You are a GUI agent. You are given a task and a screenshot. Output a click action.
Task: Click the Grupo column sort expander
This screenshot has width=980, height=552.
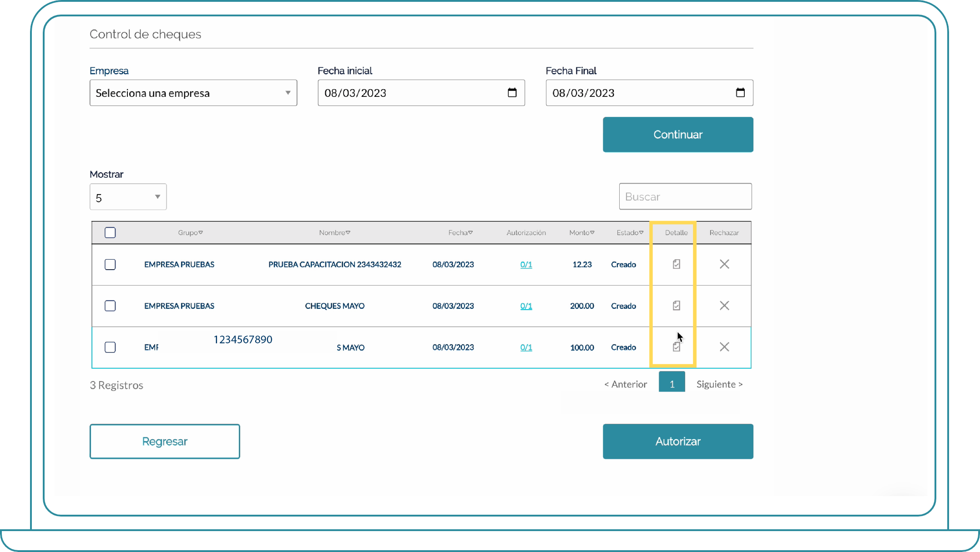click(200, 233)
